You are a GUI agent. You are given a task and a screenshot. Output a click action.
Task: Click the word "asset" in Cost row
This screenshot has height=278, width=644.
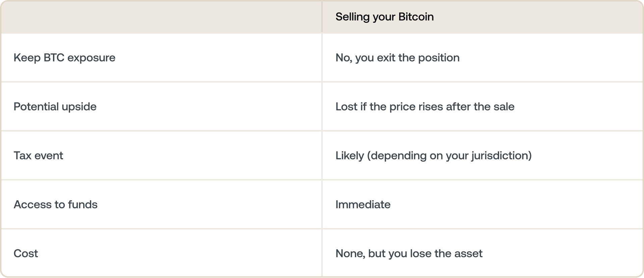pos(468,254)
